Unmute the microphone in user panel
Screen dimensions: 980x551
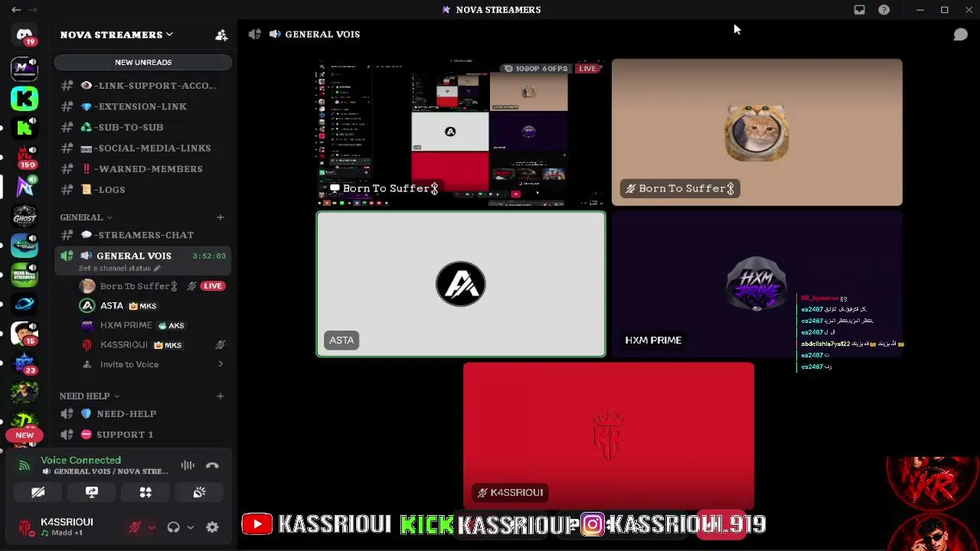click(x=134, y=527)
